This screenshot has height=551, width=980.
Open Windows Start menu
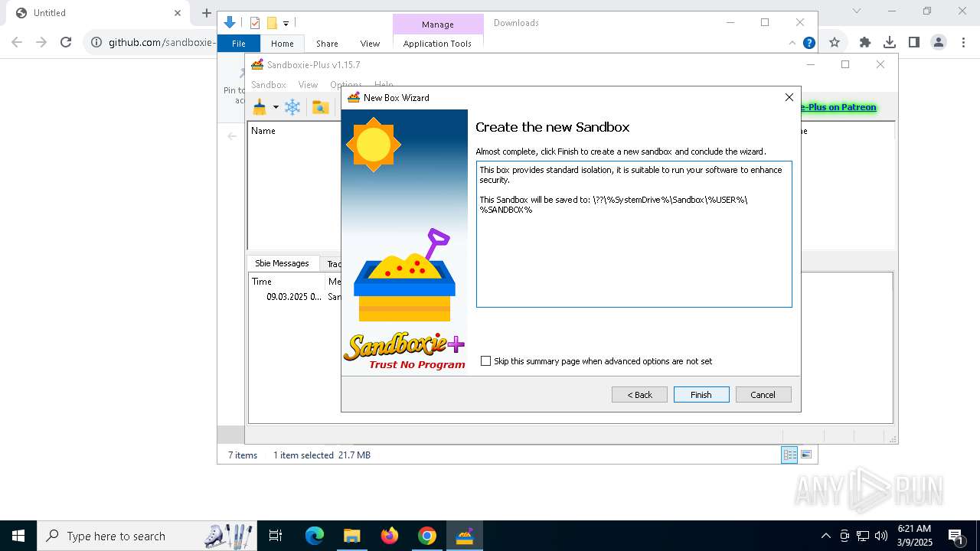[18, 536]
